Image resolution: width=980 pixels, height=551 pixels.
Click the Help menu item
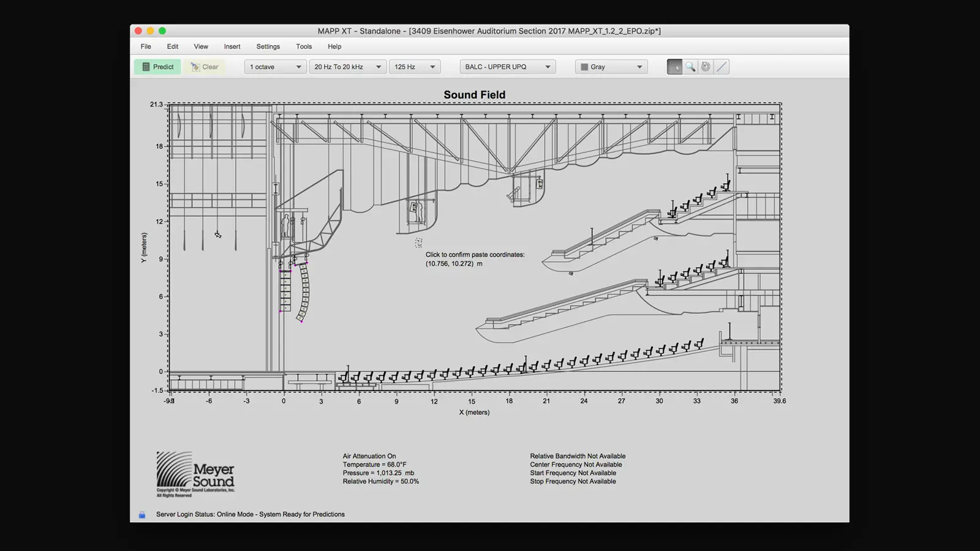[x=334, y=47]
